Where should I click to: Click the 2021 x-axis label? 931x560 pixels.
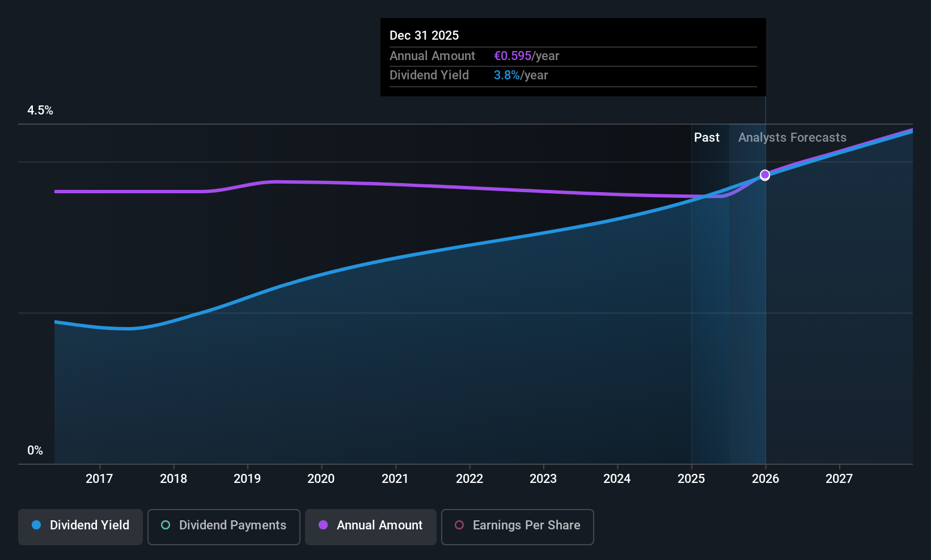[395, 479]
